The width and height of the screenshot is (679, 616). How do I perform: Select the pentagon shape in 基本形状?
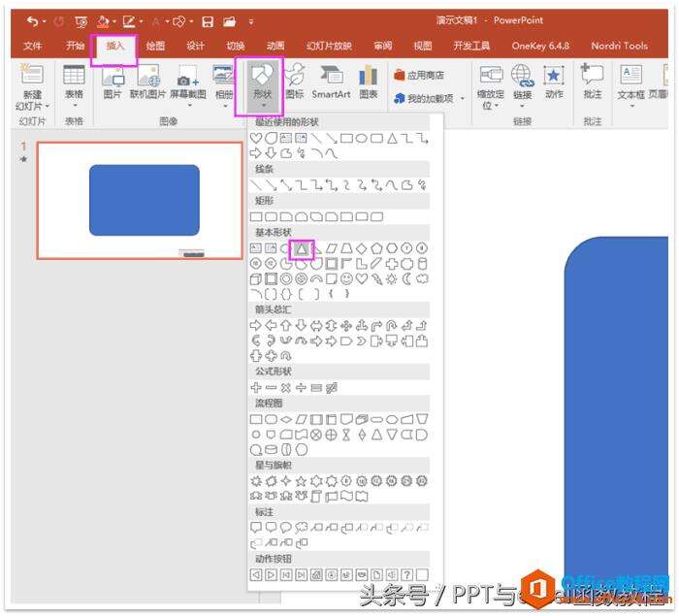[x=376, y=248]
